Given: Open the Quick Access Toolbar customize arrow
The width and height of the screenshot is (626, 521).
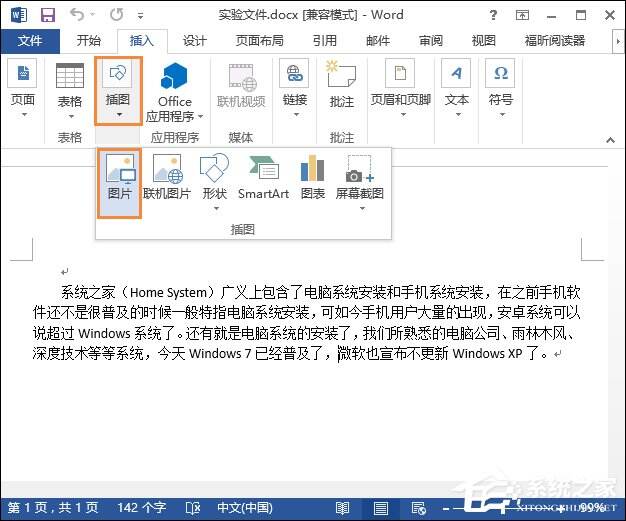Looking at the screenshot, I should [140, 16].
